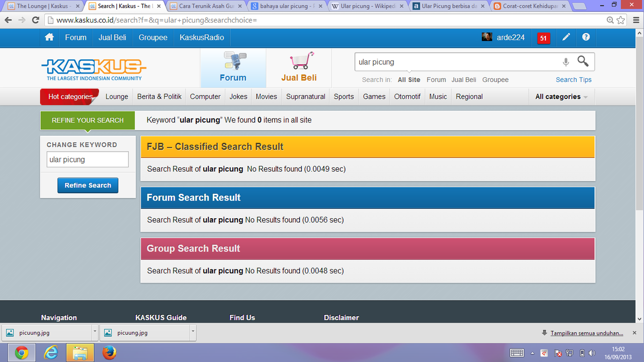Click Chrome back arrow
The image size is (644, 362).
8,20
